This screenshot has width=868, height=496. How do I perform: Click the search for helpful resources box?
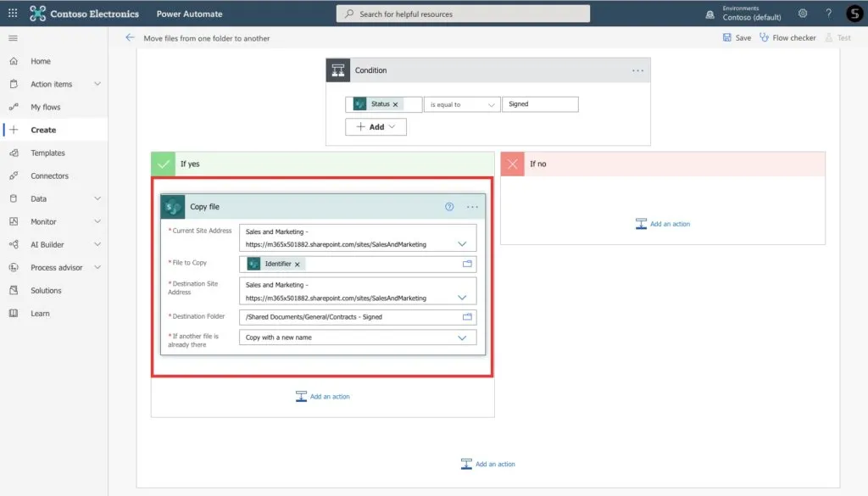[x=463, y=14]
